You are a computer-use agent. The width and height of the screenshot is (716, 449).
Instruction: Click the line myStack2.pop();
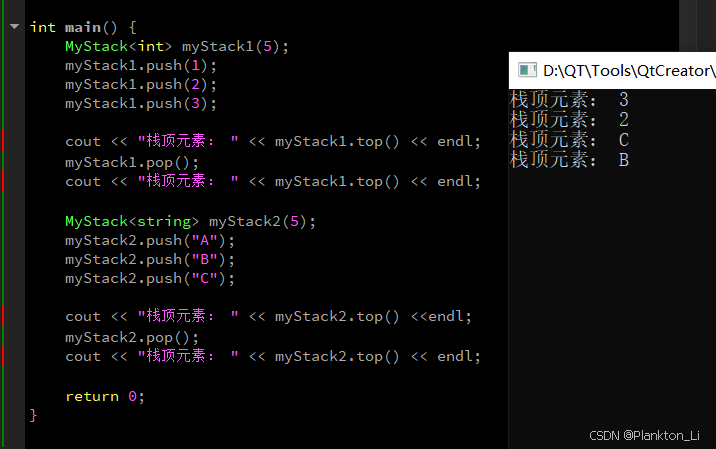point(132,338)
